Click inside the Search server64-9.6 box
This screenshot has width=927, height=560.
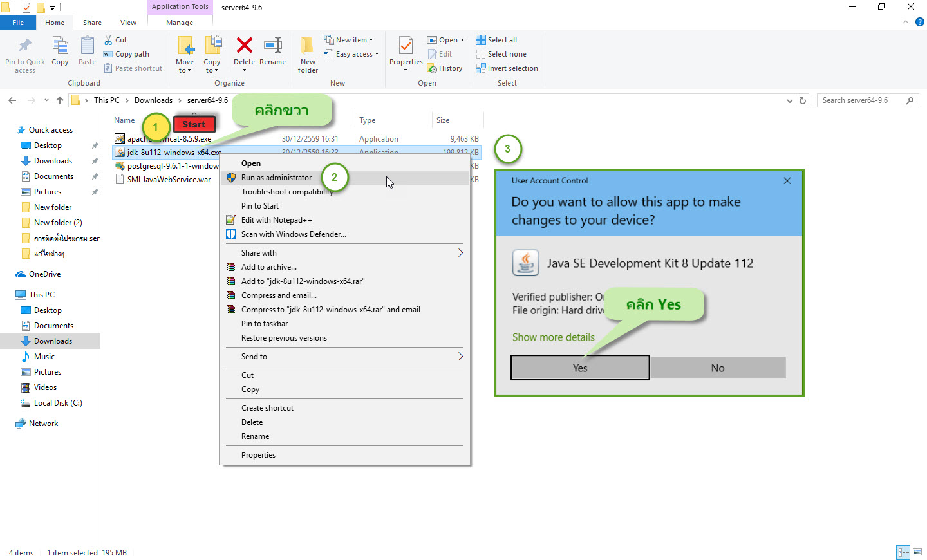point(863,100)
